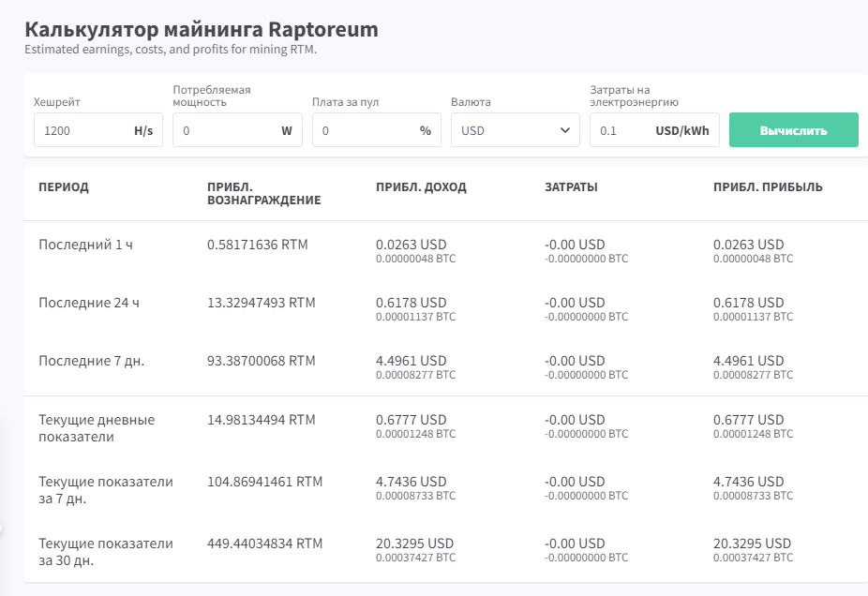Click the 104.86941461 RTM reward value
The image size is (868, 596).
pos(264,482)
